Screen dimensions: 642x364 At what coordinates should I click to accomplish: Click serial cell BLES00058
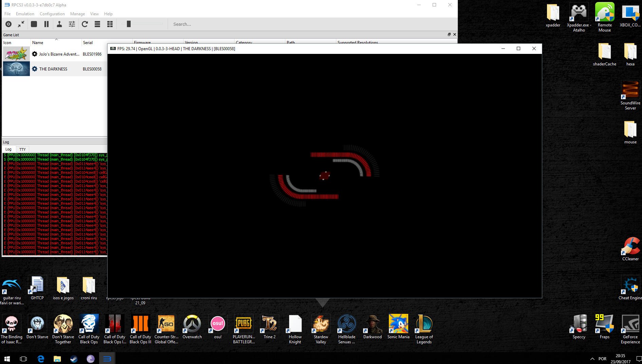coord(92,69)
